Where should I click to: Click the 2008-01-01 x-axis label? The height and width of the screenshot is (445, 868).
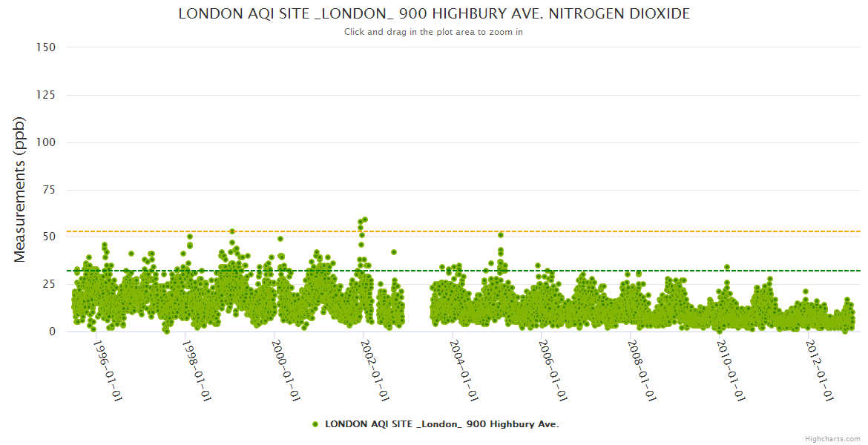[641, 370]
